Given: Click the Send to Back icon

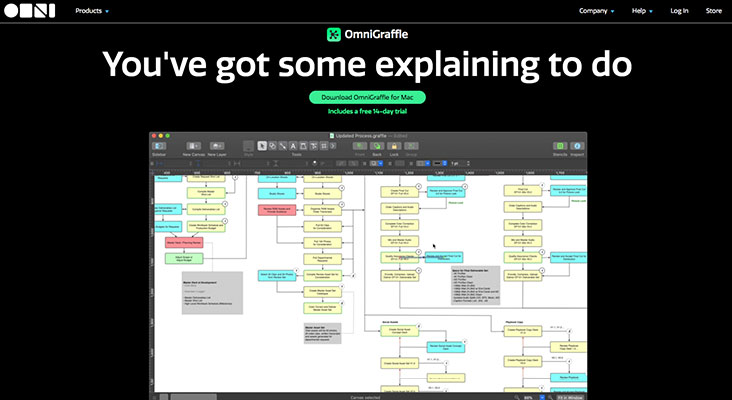Looking at the screenshot, I should pos(377,146).
